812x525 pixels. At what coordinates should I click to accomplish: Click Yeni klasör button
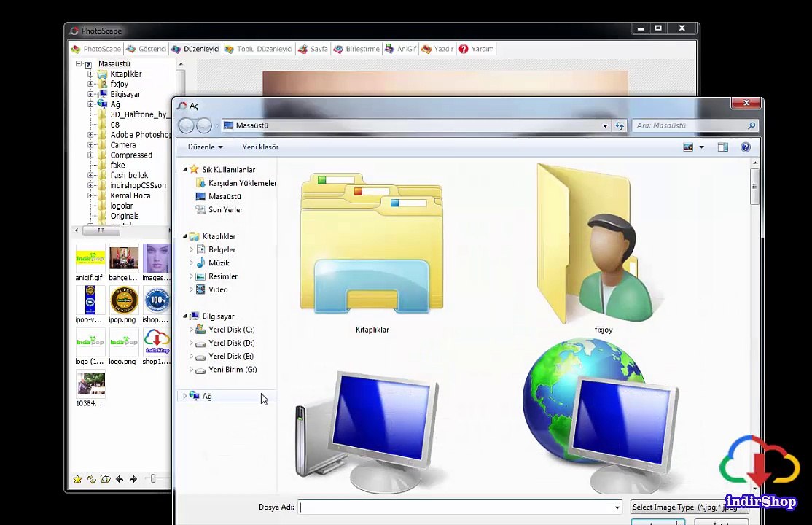[x=260, y=147]
